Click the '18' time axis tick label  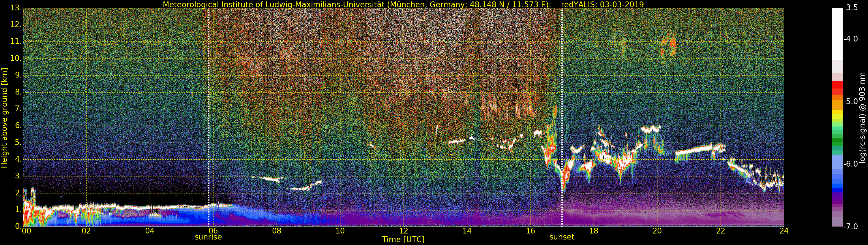point(594,231)
